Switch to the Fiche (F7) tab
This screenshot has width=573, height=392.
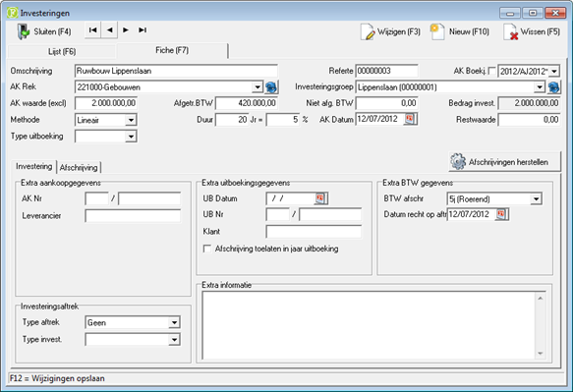click(x=172, y=50)
